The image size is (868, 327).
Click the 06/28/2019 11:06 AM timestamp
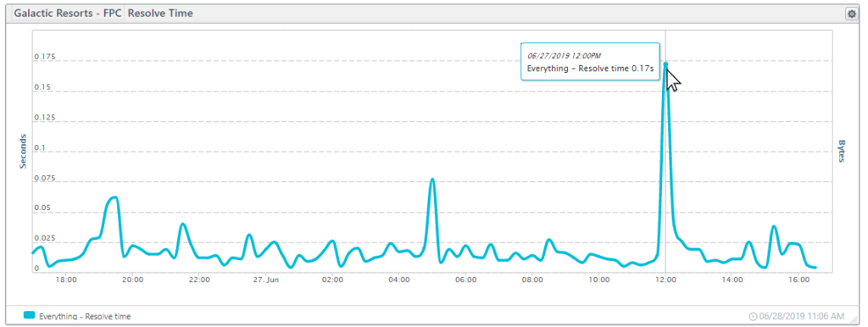tap(802, 317)
